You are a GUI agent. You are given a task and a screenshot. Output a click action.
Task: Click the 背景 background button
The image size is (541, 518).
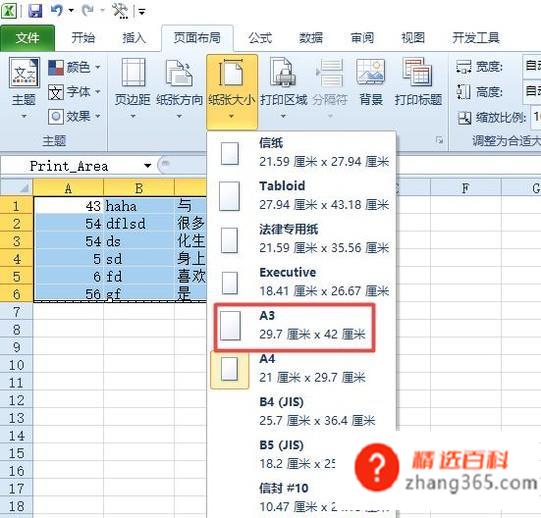[371, 83]
